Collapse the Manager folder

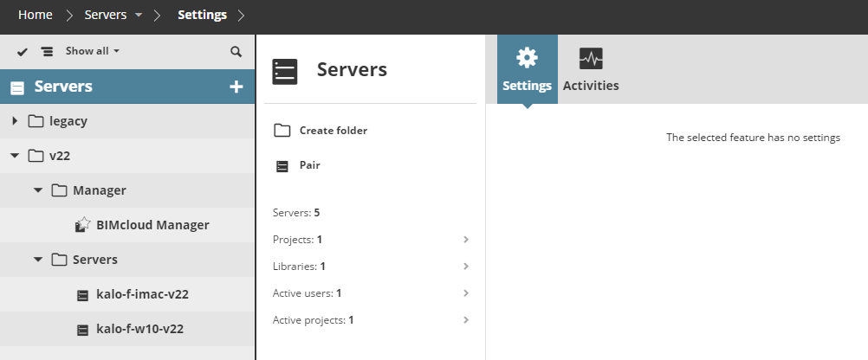click(x=38, y=190)
